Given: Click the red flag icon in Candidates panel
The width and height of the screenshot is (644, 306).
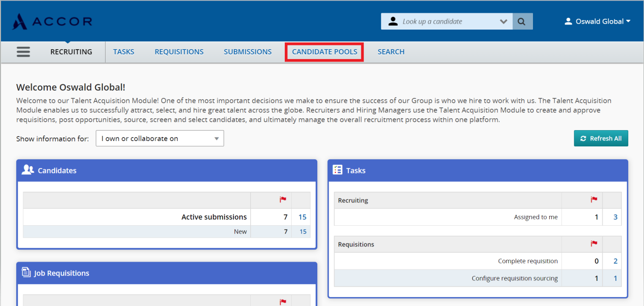Looking at the screenshot, I should coord(283,200).
